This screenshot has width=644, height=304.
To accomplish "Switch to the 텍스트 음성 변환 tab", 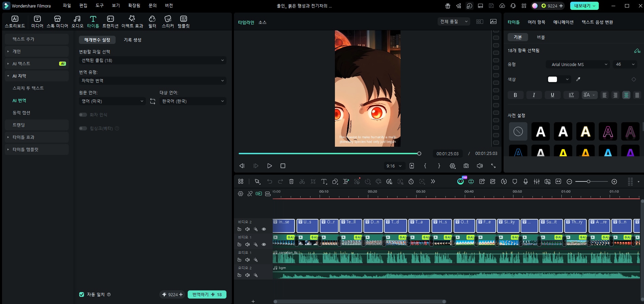I will [597, 22].
